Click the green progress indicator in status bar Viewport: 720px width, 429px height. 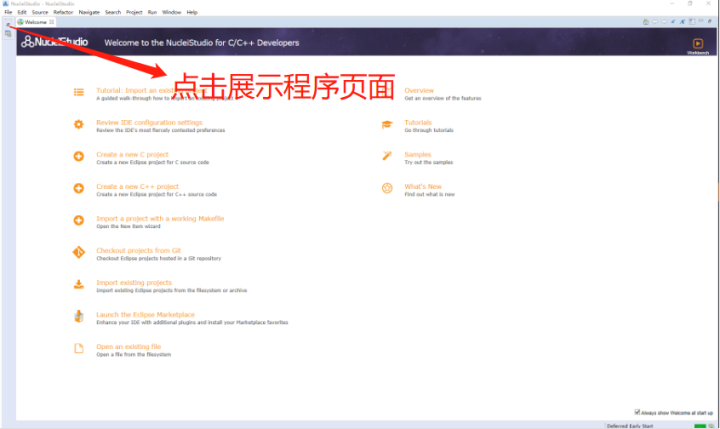(700, 425)
